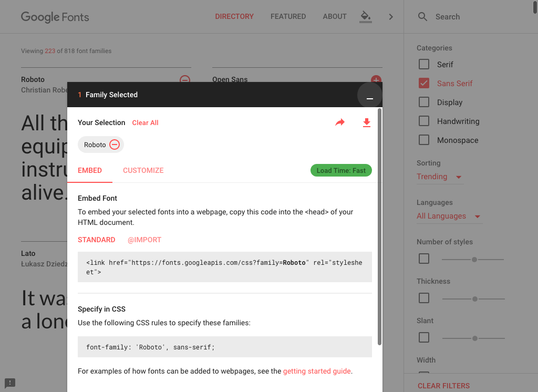Click the 'Viewing 223 of 818 font families' text
Image resolution: width=538 pixels, height=392 pixels.
pos(66,51)
